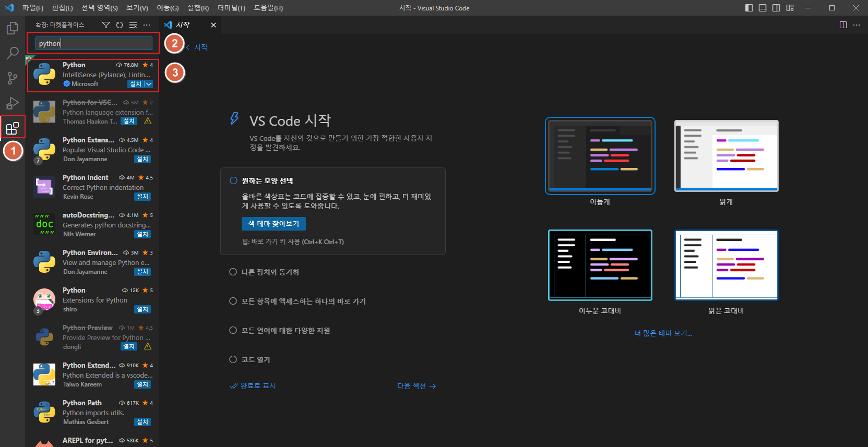Open 실행(R) menu
This screenshot has width=868, height=447.
click(198, 8)
